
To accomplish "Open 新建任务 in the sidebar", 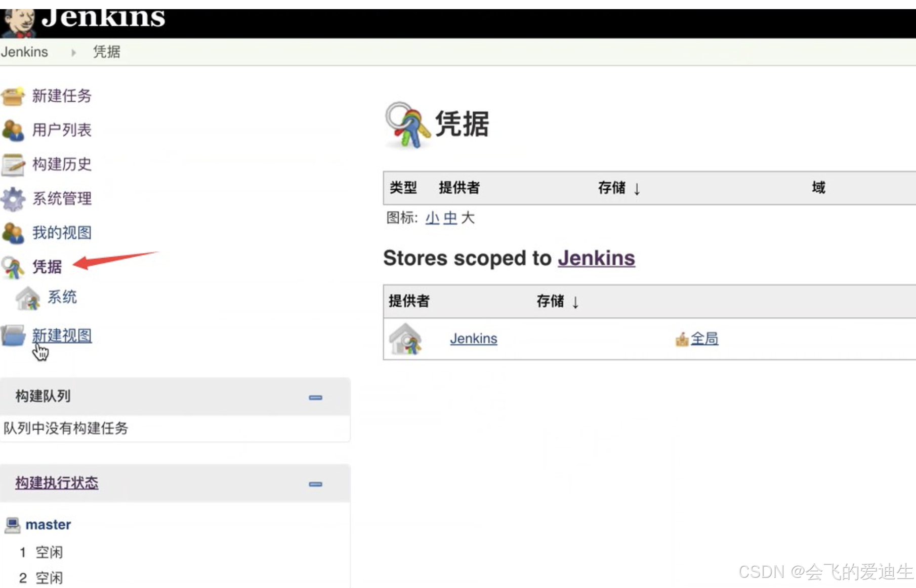I will pos(62,96).
